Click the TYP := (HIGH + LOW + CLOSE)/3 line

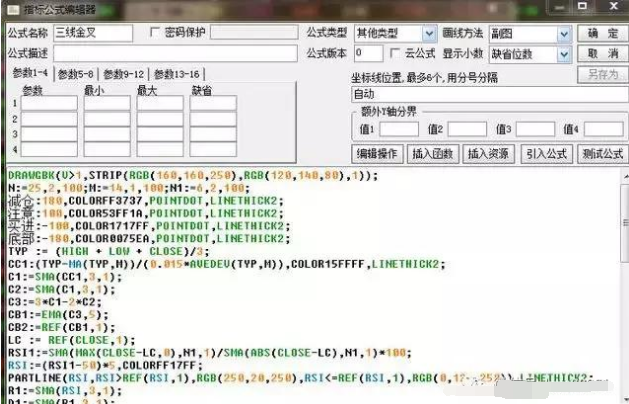click(x=109, y=252)
